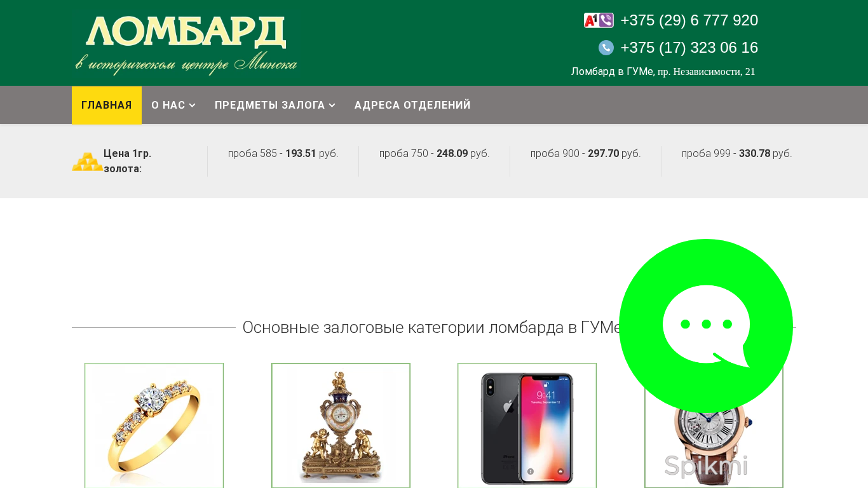Go to the ГЛАВНАЯ menu item
The height and width of the screenshot is (488, 868).
coord(107,105)
